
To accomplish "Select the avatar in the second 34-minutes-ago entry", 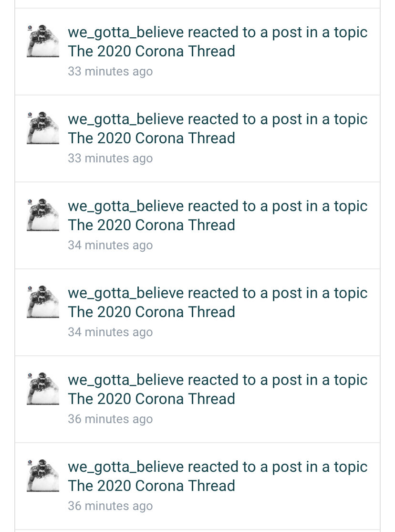I will coord(43,302).
